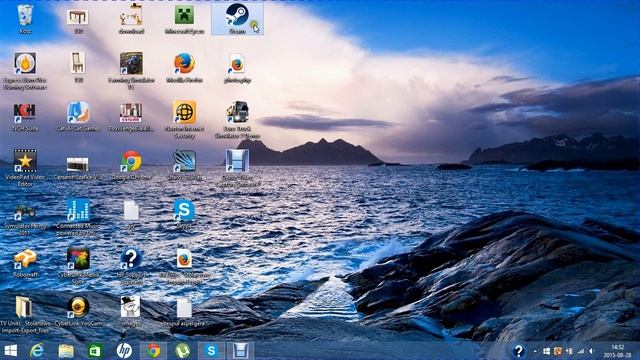
Task: Select the Minecraft creeper desktop icon
Action: [184, 16]
